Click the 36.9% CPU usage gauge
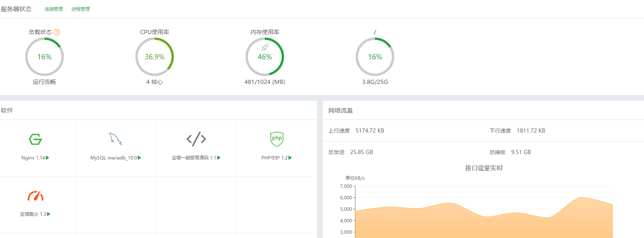The height and width of the screenshot is (238, 644). point(155,57)
